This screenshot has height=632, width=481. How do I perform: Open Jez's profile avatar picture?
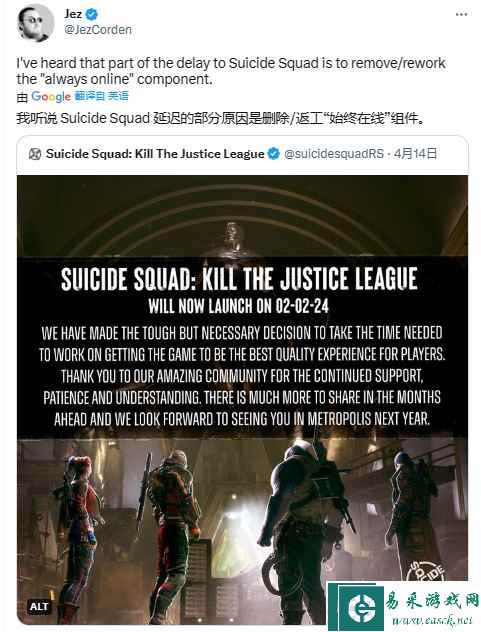click(x=35, y=23)
